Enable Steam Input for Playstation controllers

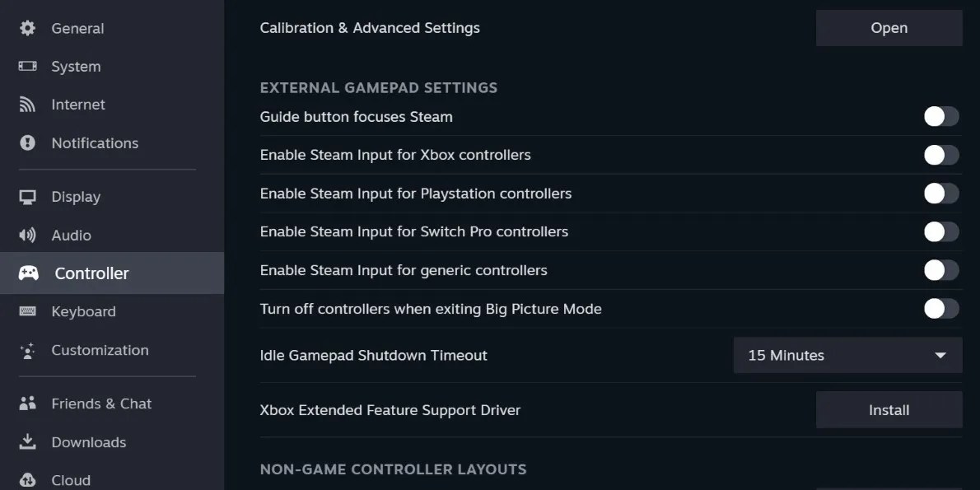tap(940, 193)
